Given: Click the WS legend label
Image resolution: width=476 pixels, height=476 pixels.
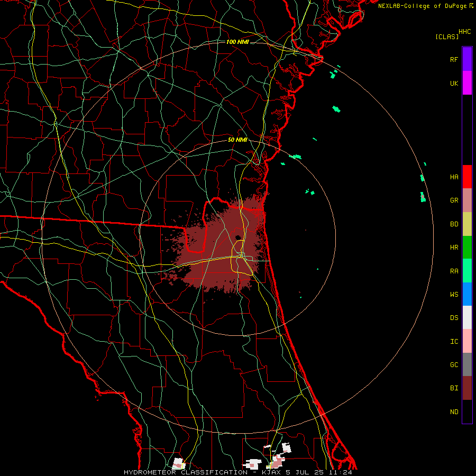Looking at the screenshot, I should click(454, 294).
